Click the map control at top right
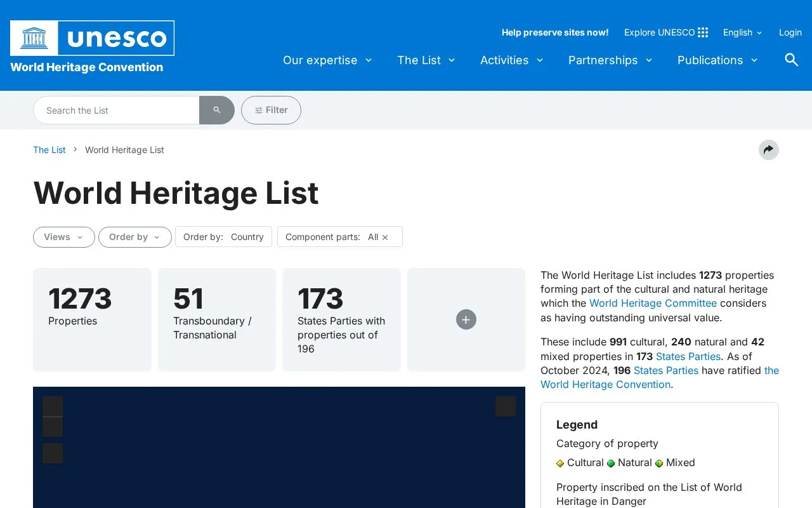The image size is (812, 508). click(x=506, y=406)
